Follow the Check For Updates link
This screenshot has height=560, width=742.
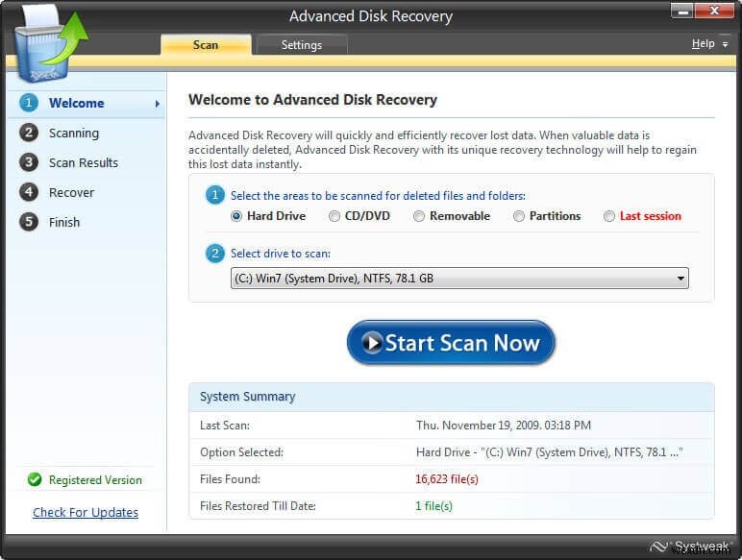[x=86, y=512]
